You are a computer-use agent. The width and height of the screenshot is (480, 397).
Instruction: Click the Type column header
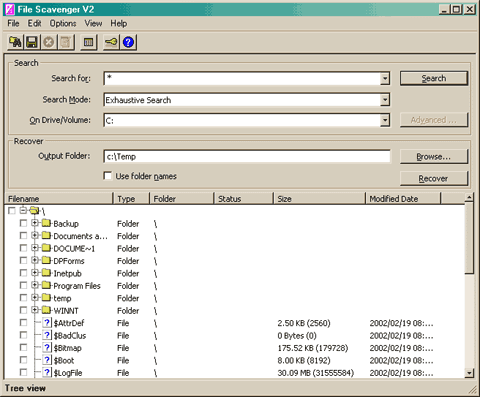tap(131, 199)
